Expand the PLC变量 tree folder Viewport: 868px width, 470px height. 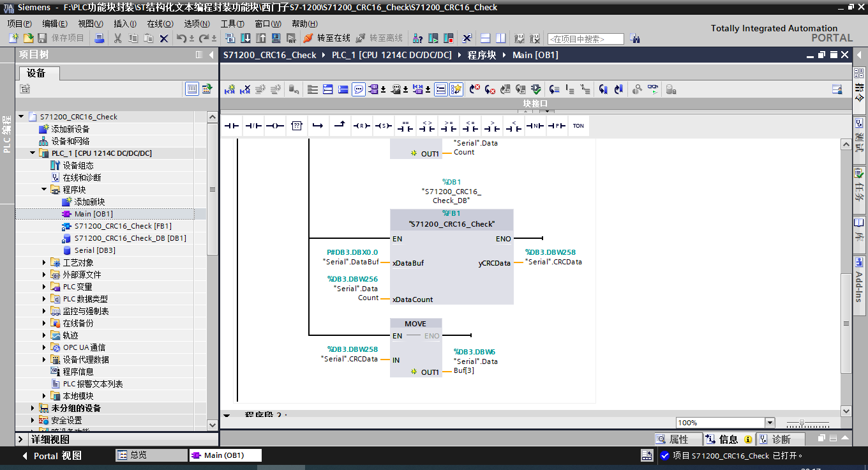(45, 287)
